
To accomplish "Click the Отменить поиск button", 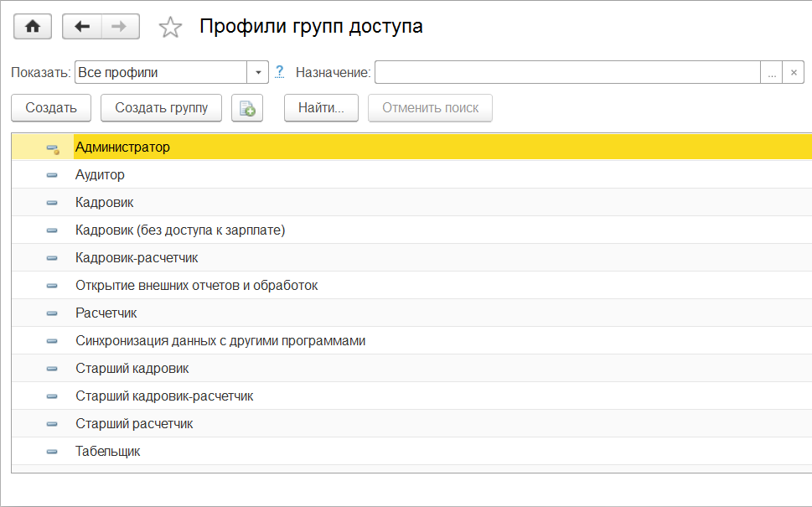I will click(x=430, y=108).
